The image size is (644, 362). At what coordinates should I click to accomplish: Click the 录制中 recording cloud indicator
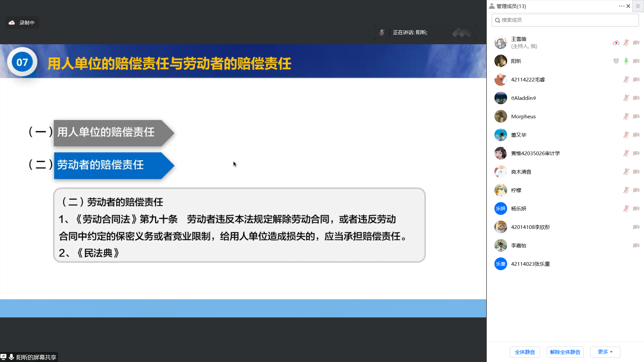tap(22, 22)
